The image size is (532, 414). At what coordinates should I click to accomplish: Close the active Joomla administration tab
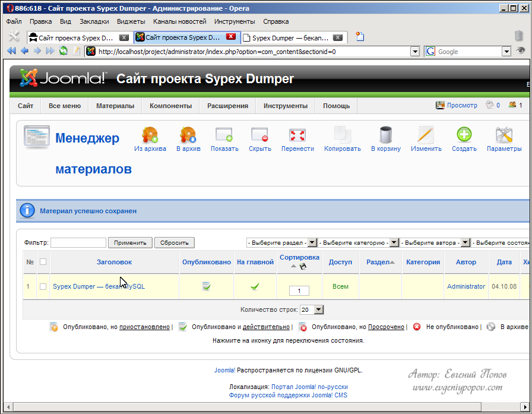[x=231, y=37]
